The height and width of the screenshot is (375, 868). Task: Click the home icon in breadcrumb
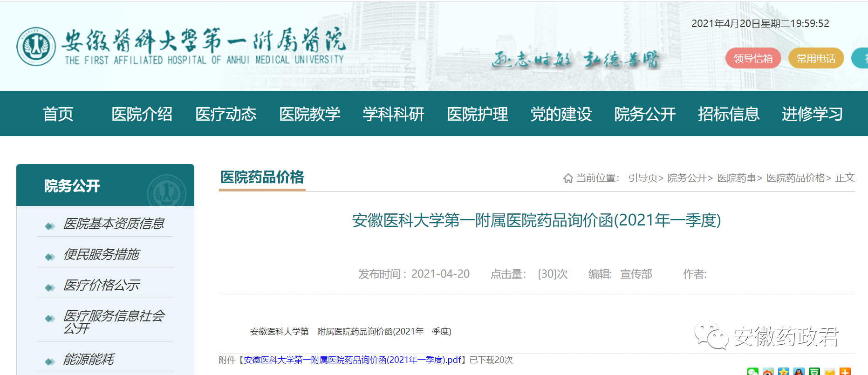pos(568,178)
